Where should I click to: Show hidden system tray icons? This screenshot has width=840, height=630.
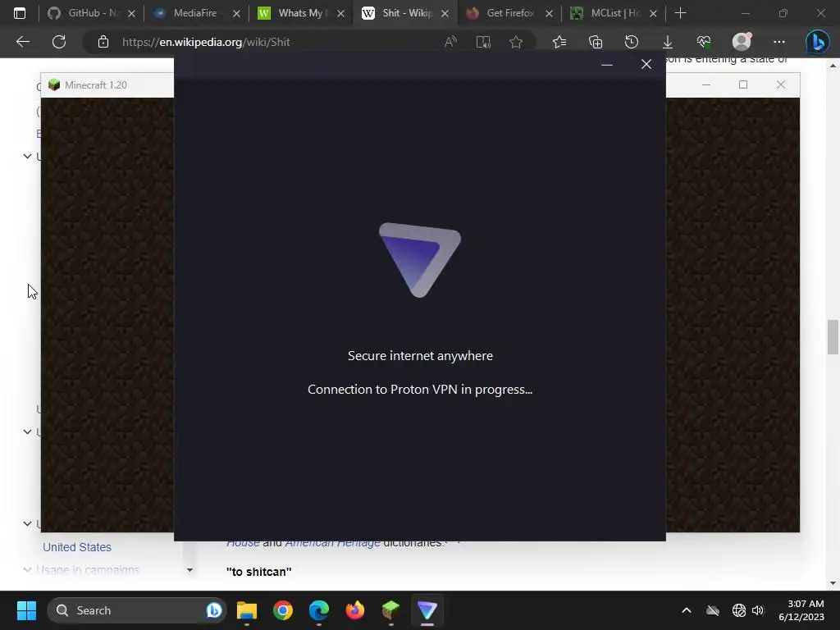coord(687,610)
